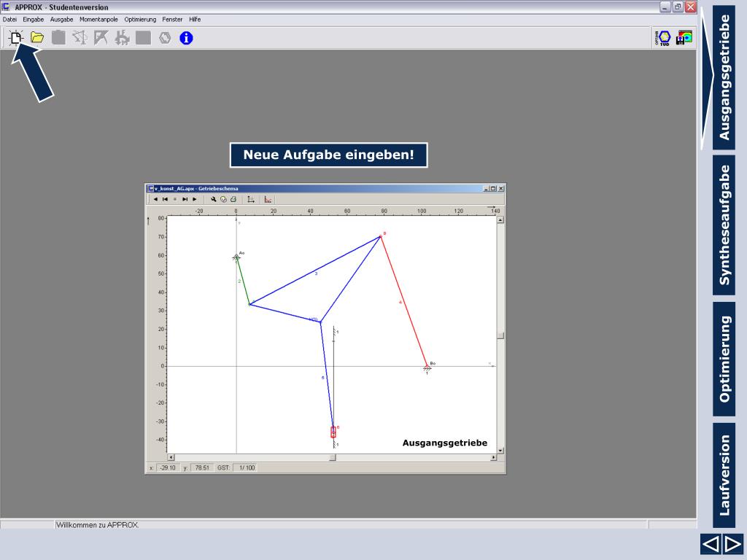Click the Getriebeschema horizontal scrollbar thumb
The image size is (747, 560).
[333, 458]
